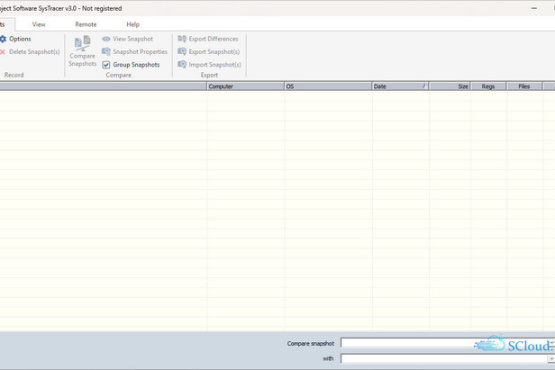This screenshot has width=555, height=370.
Task: Click the View Snapshot eye icon
Action: coord(106,39)
